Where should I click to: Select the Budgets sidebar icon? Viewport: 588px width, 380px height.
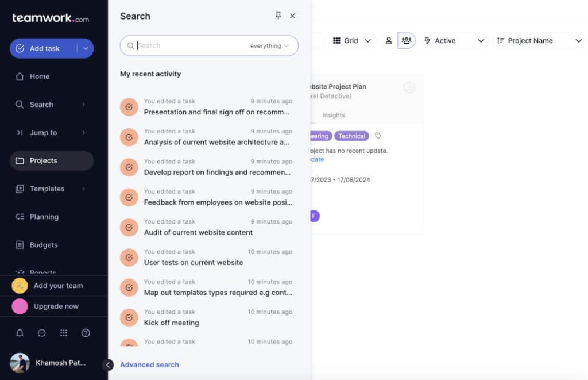[21, 244]
